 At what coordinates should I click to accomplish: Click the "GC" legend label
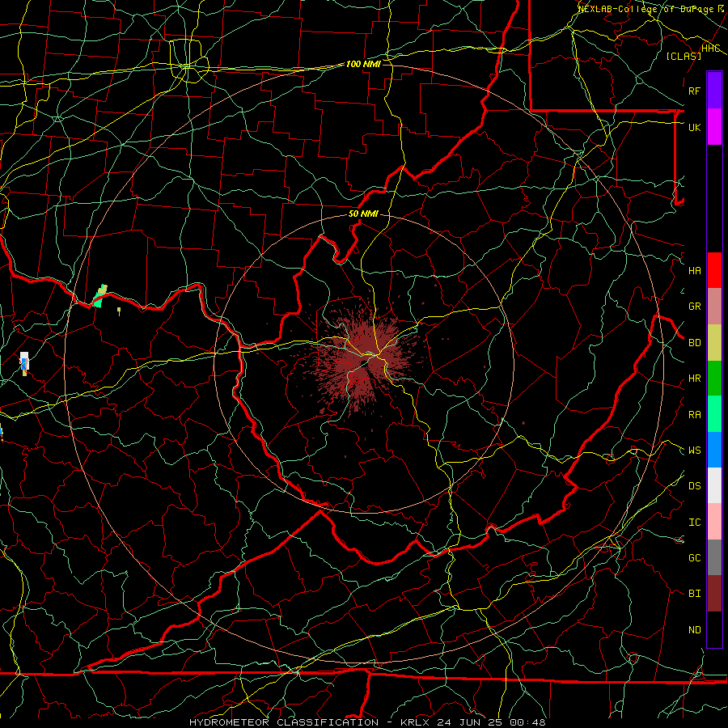click(694, 558)
